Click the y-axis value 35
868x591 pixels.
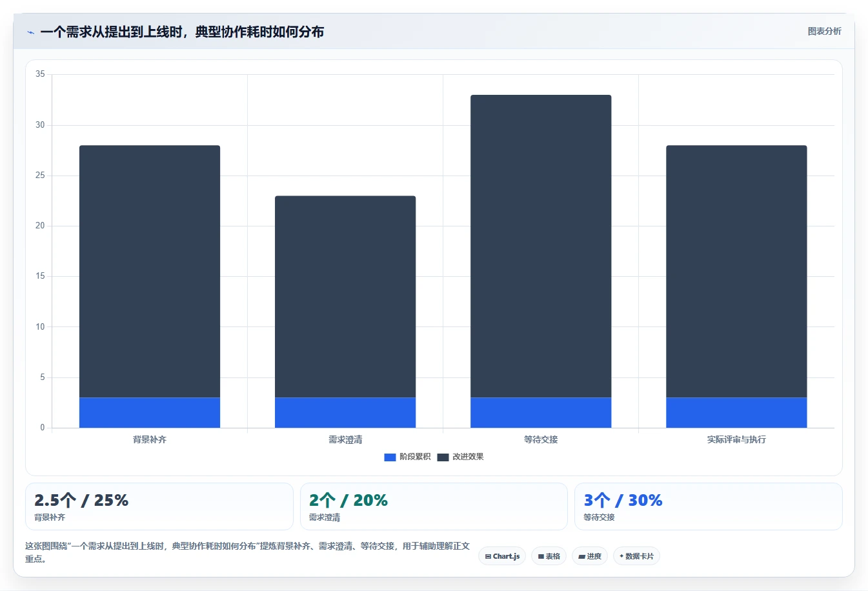pyautogui.click(x=40, y=74)
